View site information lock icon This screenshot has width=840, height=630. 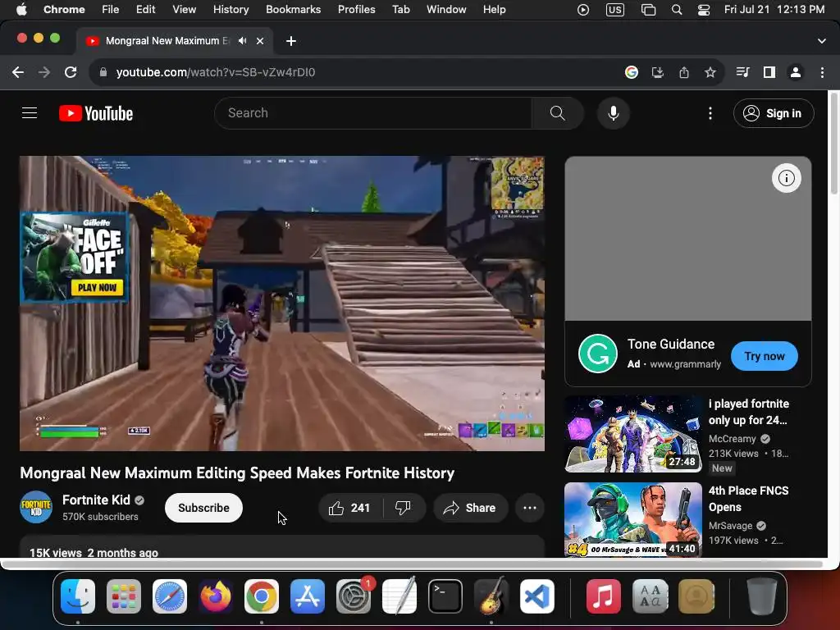(x=103, y=72)
